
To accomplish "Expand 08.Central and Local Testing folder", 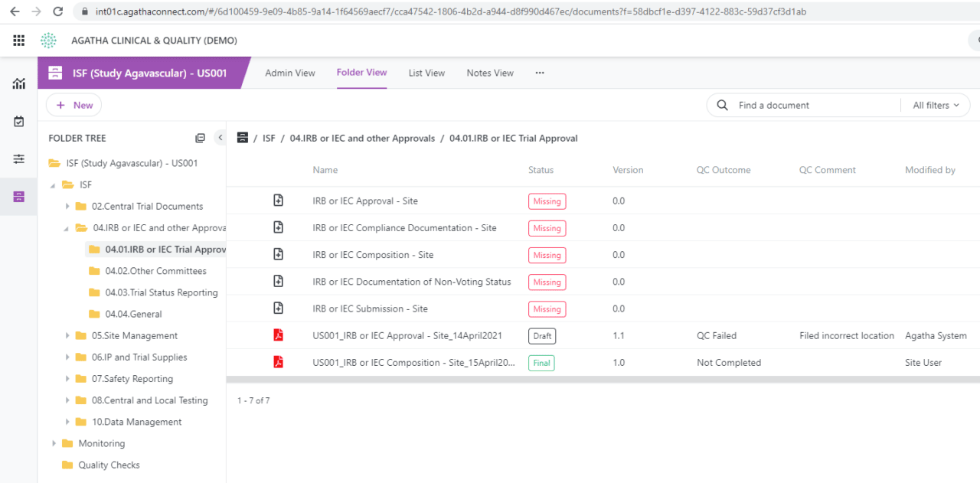I will pos(67,400).
